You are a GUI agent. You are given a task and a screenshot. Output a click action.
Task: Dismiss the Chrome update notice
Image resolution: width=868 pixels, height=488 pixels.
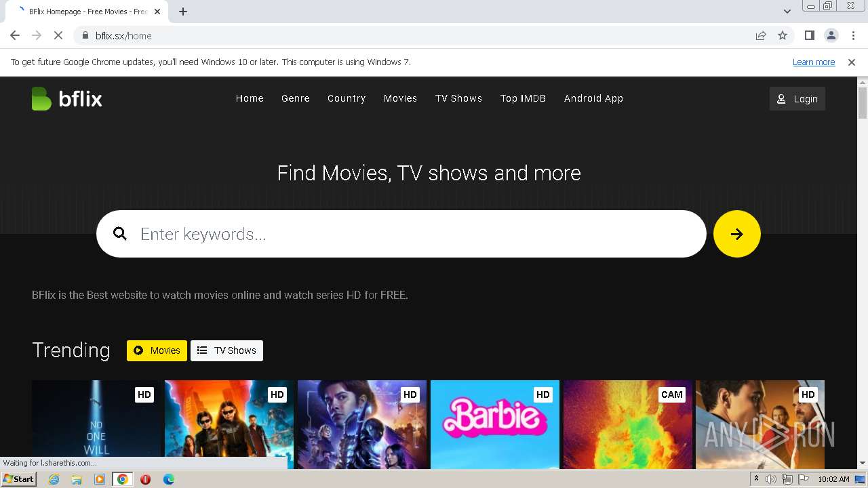click(x=852, y=62)
